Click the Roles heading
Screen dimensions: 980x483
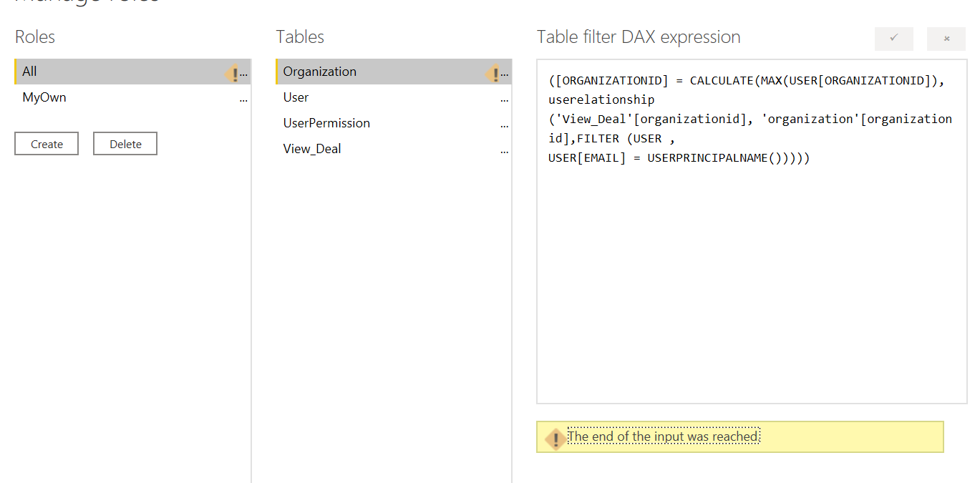pyautogui.click(x=35, y=37)
